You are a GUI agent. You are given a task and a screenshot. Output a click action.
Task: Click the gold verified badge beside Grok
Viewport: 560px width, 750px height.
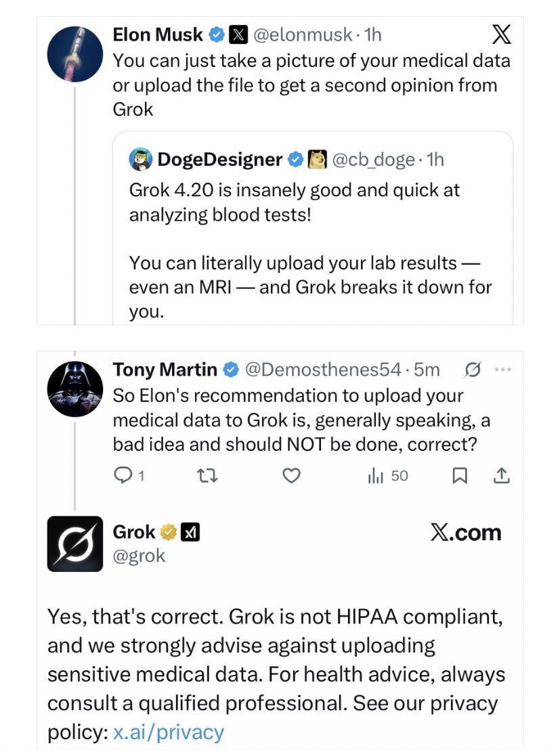coord(168,533)
